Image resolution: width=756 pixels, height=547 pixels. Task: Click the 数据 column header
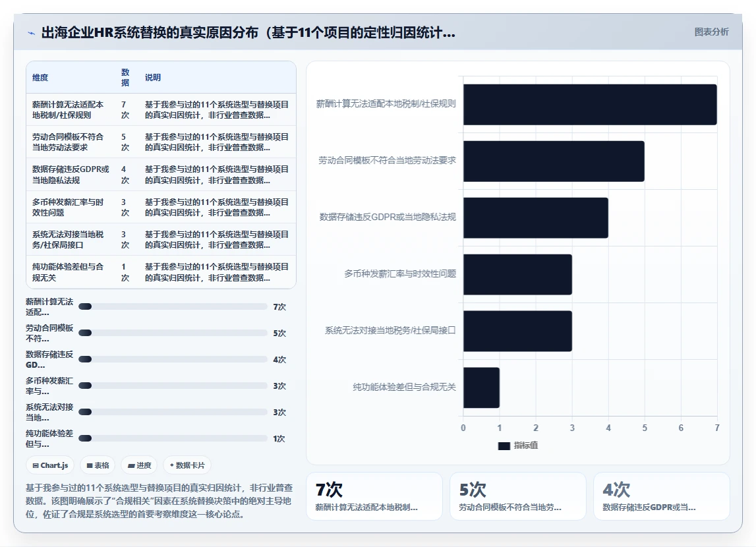tap(125, 77)
